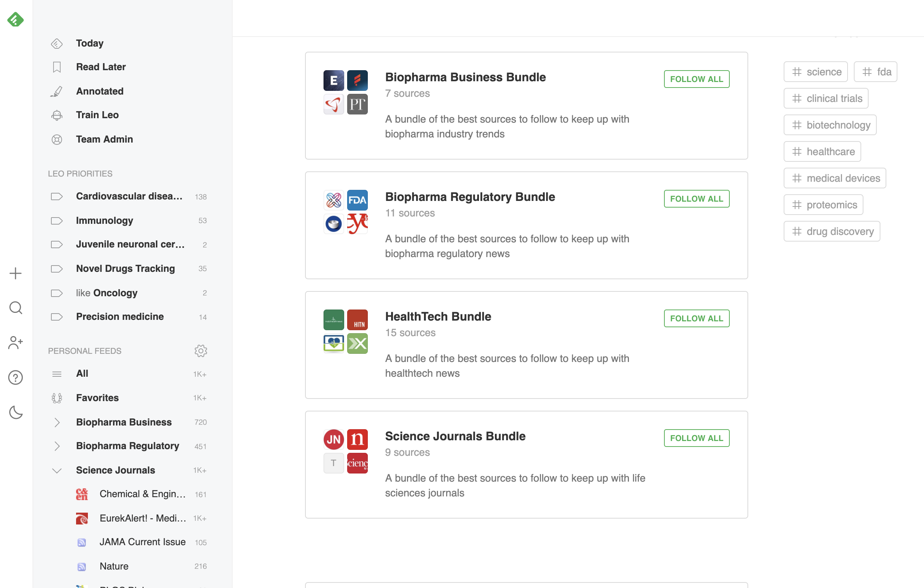Click the plus add content icon
Image resolution: width=924 pixels, height=588 pixels.
(x=16, y=273)
